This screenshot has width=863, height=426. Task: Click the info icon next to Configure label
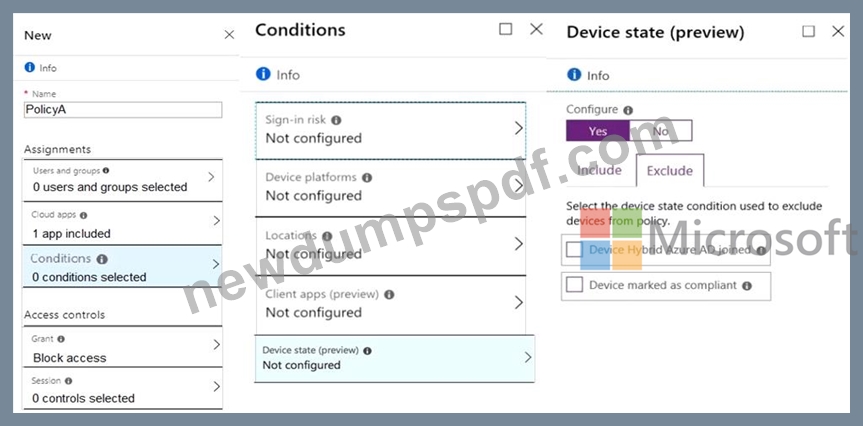628,110
